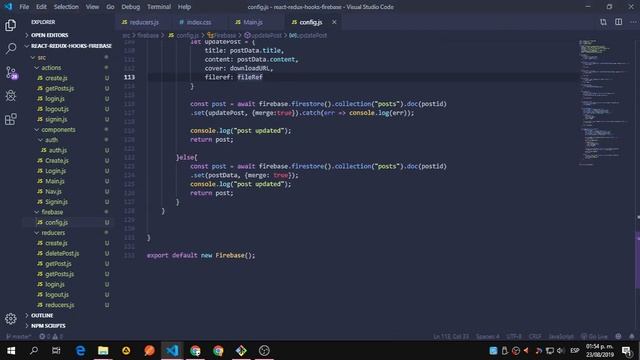The height and width of the screenshot is (360, 640).
Task: Collapse the src folder
Action: [x=42, y=58]
